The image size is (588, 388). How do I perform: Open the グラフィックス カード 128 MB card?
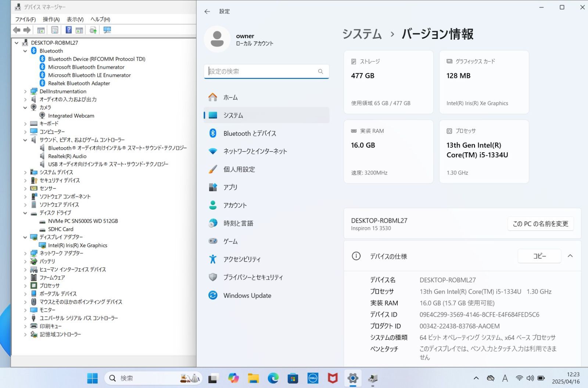[484, 82]
